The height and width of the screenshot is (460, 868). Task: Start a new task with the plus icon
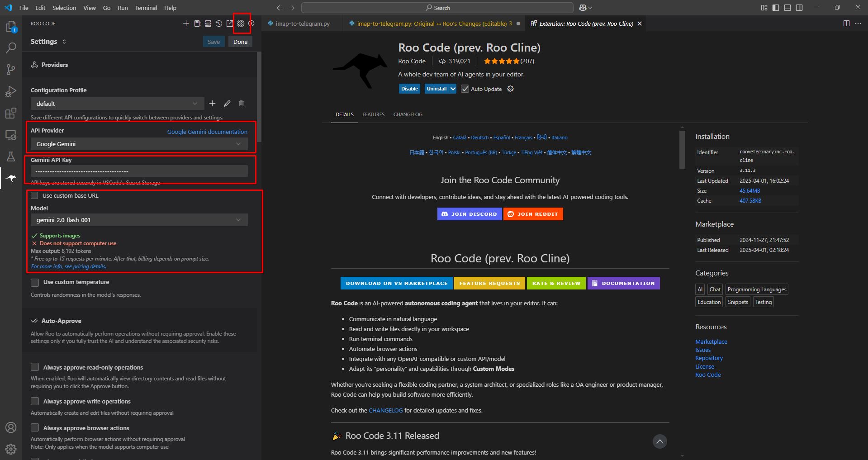(186, 23)
